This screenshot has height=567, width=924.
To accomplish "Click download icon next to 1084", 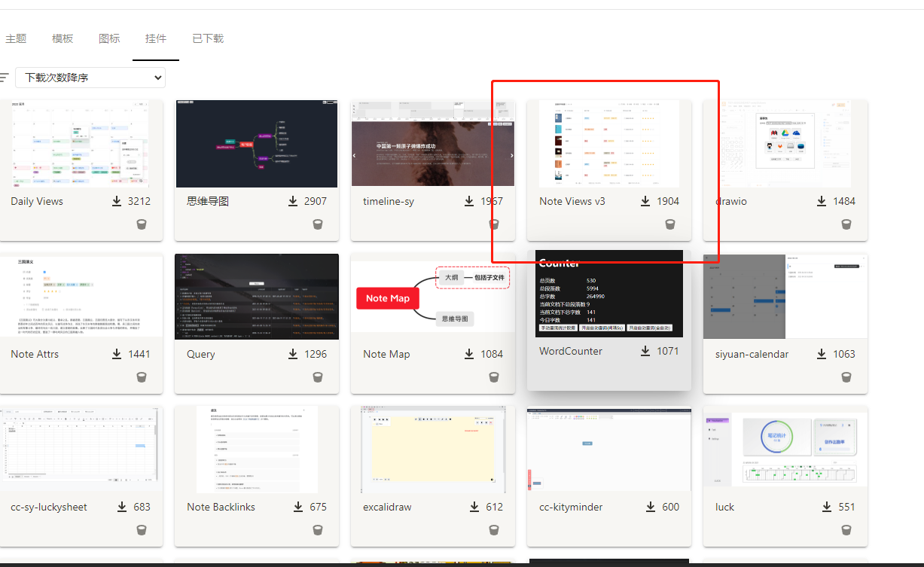I will 470,354.
